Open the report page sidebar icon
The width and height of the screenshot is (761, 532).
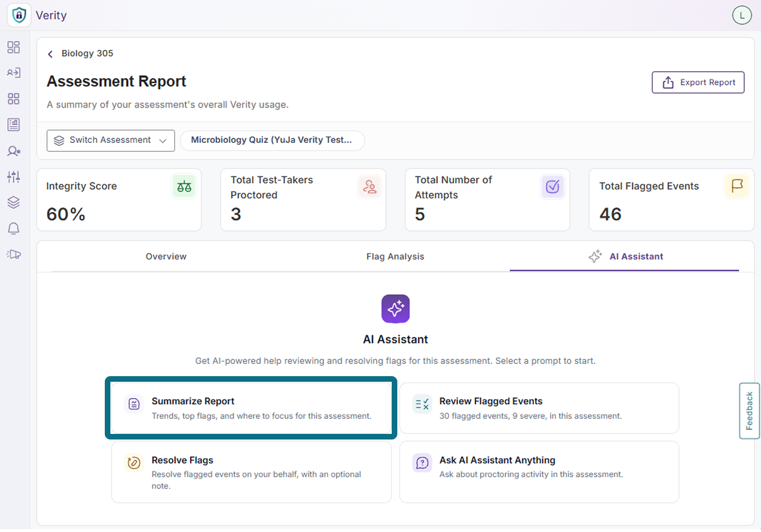(x=13, y=124)
